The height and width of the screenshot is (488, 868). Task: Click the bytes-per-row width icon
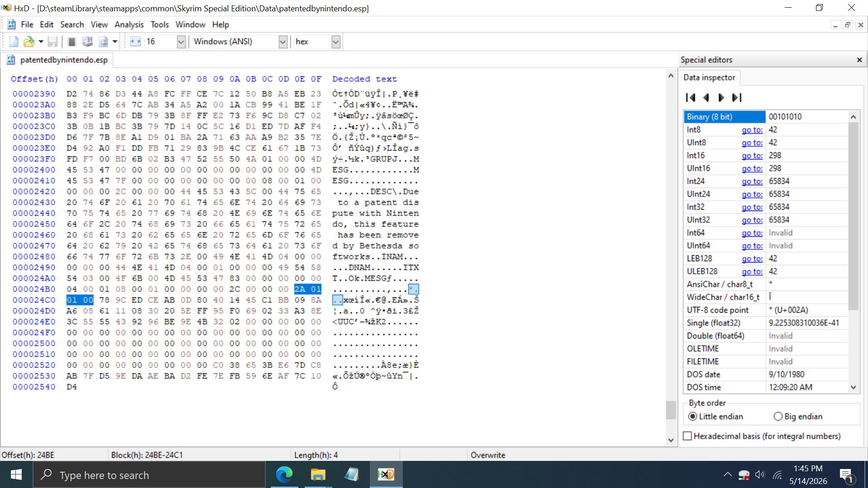pyautogui.click(x=135, y=42)
